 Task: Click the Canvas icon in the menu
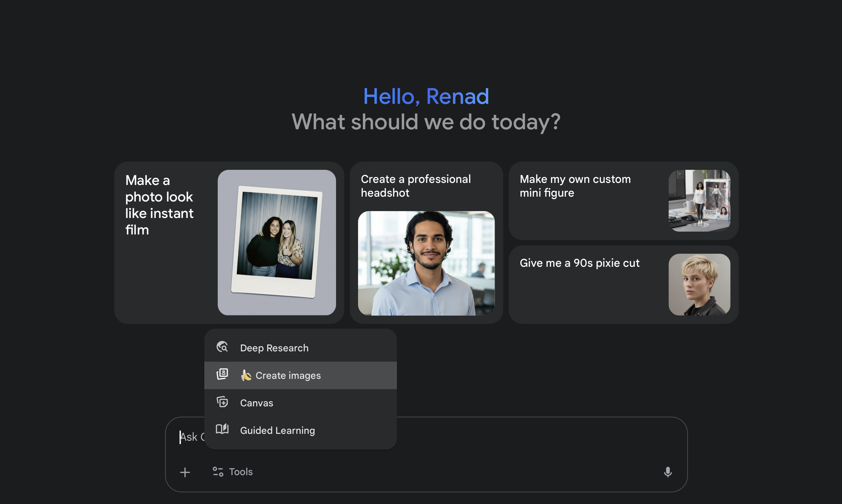pyautogui.click(x=222, y=402)
